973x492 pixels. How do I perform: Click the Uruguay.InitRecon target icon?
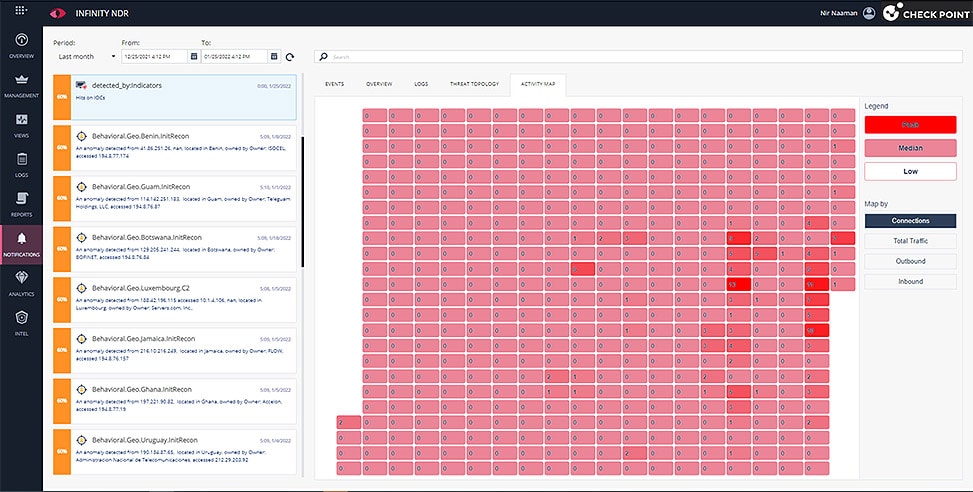pyautogui.click(x=81, y=440)
